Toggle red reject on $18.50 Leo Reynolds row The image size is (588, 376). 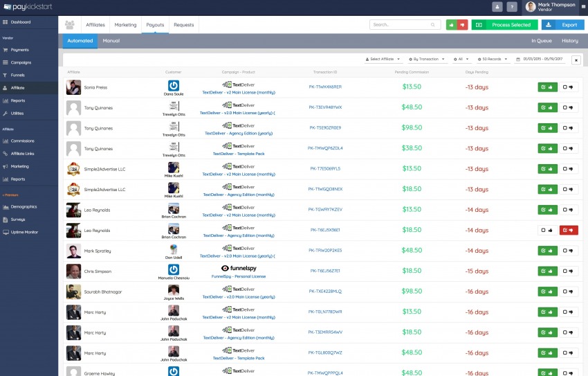(569, 230)
